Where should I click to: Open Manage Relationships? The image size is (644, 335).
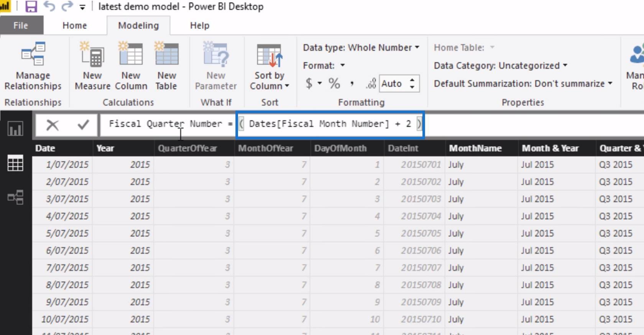coord(33,66)
